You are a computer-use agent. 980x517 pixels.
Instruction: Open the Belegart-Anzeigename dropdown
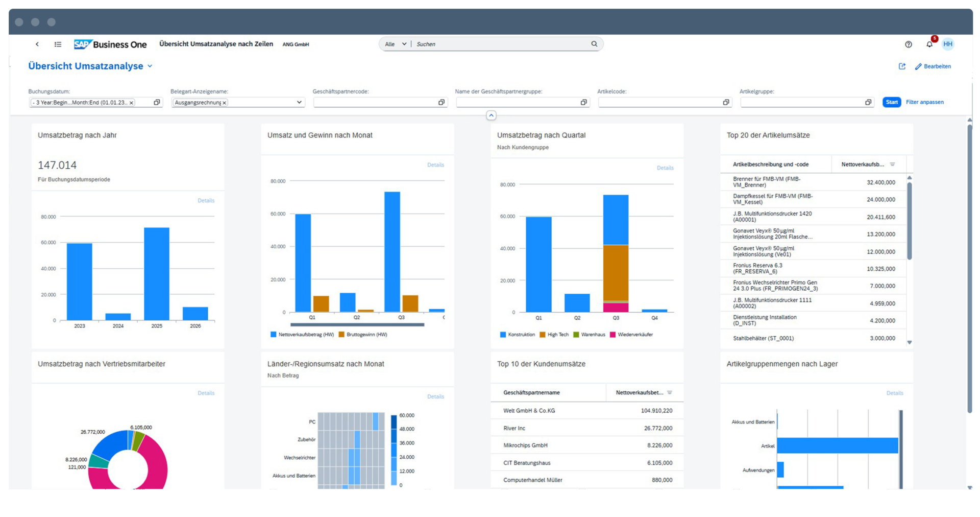point(299,102)
